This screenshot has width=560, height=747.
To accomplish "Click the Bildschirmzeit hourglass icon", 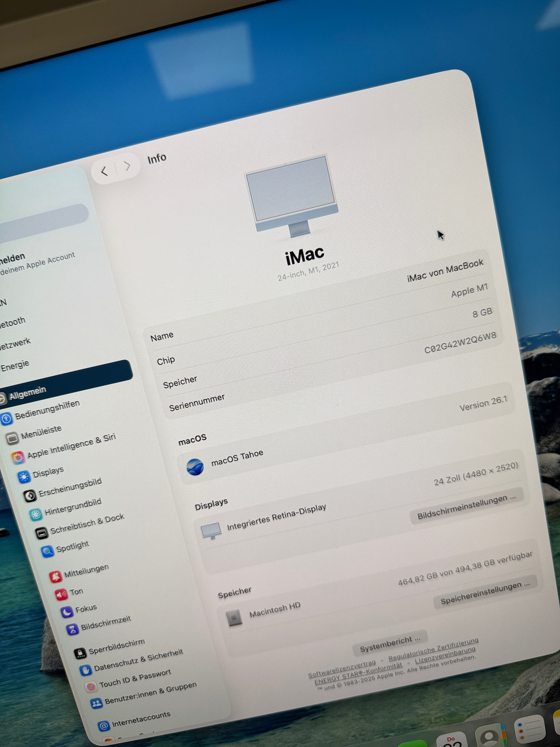I will [73, 630].
